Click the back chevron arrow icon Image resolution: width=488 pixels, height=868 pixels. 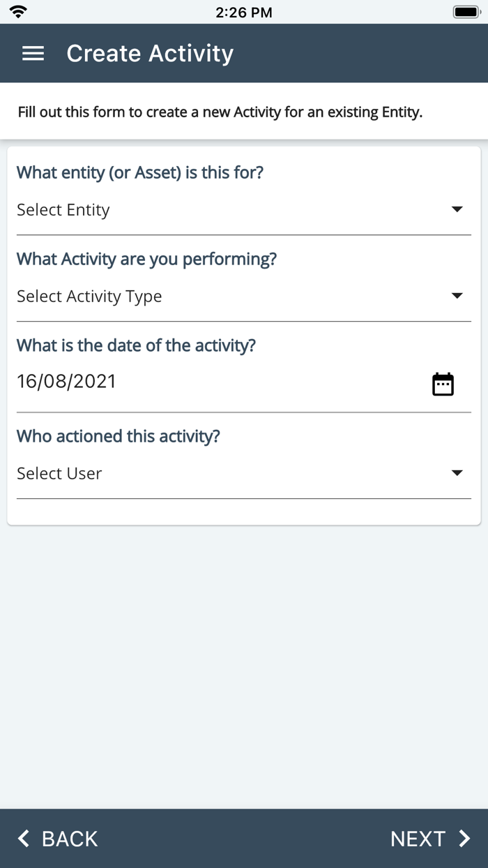(x=24, y=838)
